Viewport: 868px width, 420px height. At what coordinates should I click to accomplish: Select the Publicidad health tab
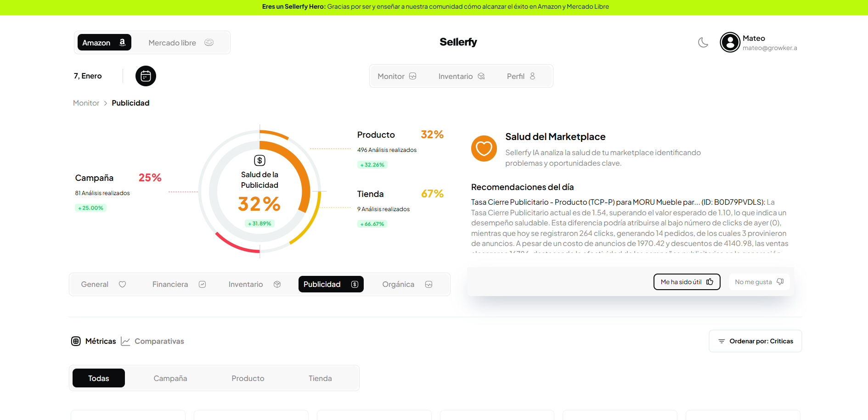pyautogui.click(x=331, y=284)
